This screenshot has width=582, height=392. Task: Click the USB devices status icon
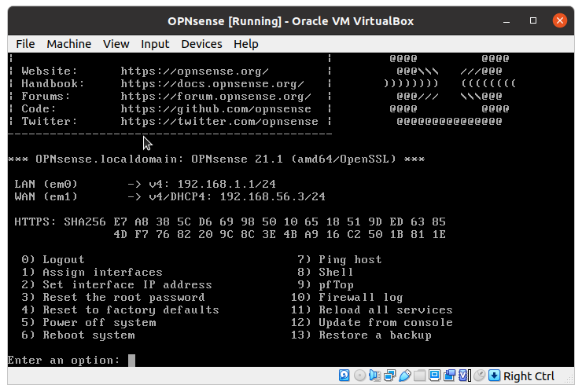pos(404,376)
